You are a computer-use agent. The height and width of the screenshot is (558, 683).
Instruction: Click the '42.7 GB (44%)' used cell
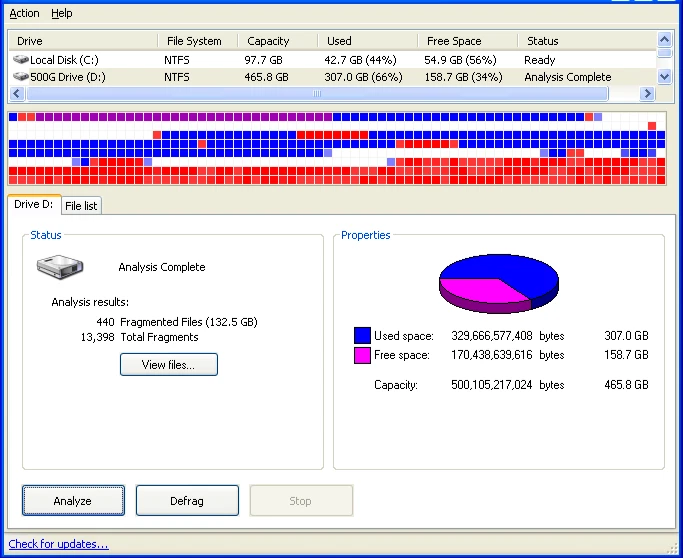[360, 60]
